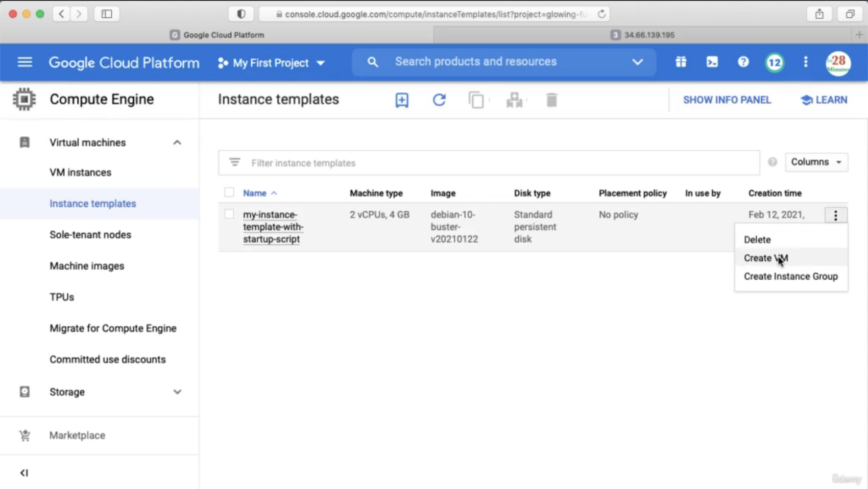Go forward with Safari forward arrow
This screenshot has width=868, height=489.
(x=79, y=14)
